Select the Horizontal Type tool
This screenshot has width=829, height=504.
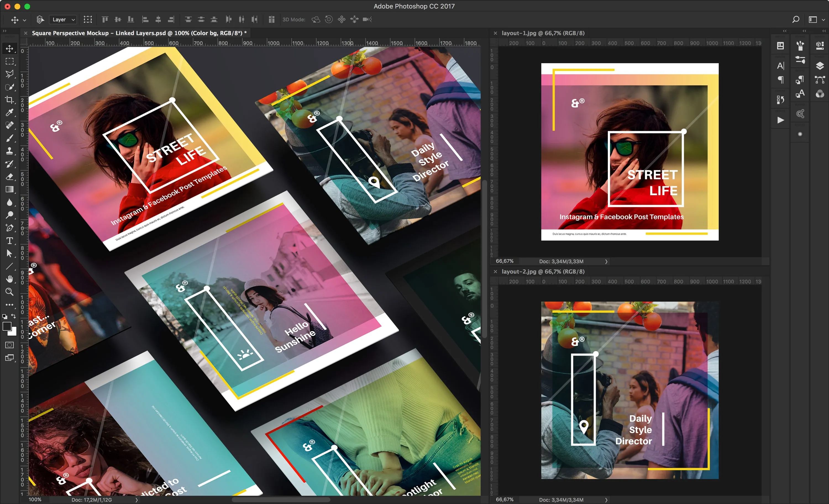[x=9, y=241]
